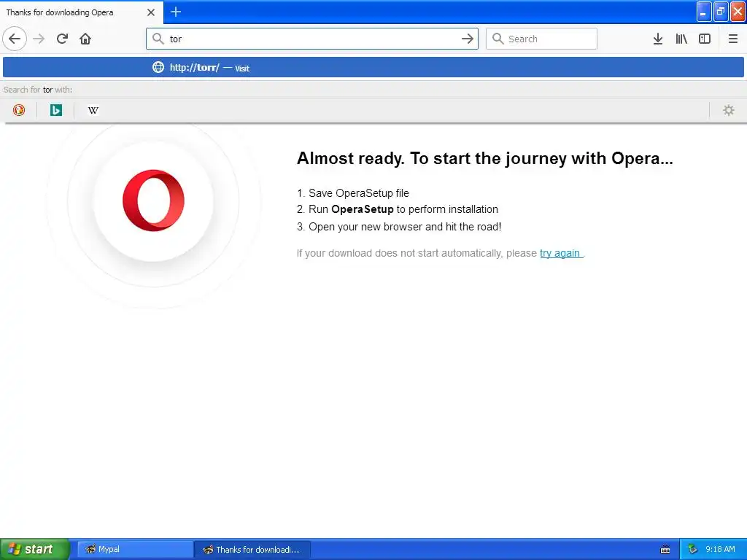Viewport: 747px width, 560px height.
Task: Switch to Mypal taskbar window
Action: click(135, 550)
